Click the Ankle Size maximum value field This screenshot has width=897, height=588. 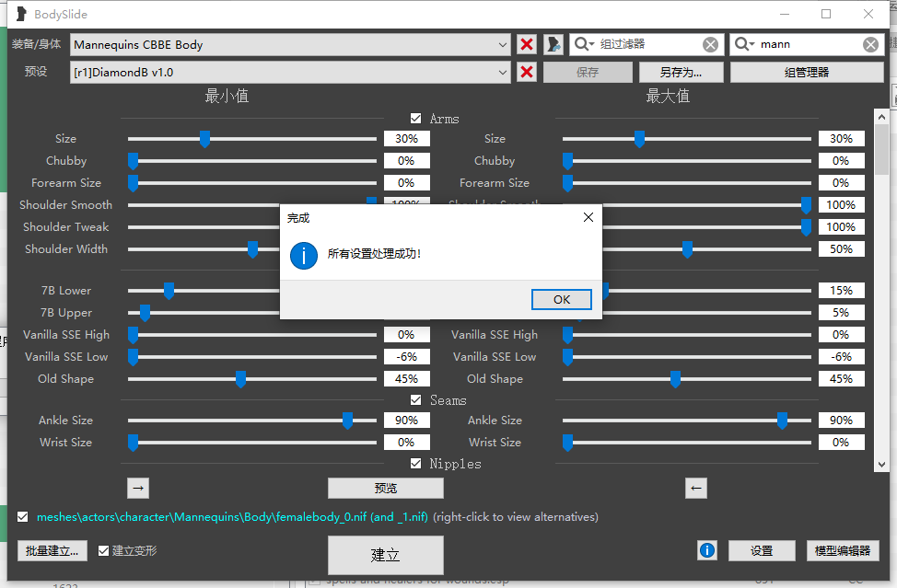coord(841,420)
